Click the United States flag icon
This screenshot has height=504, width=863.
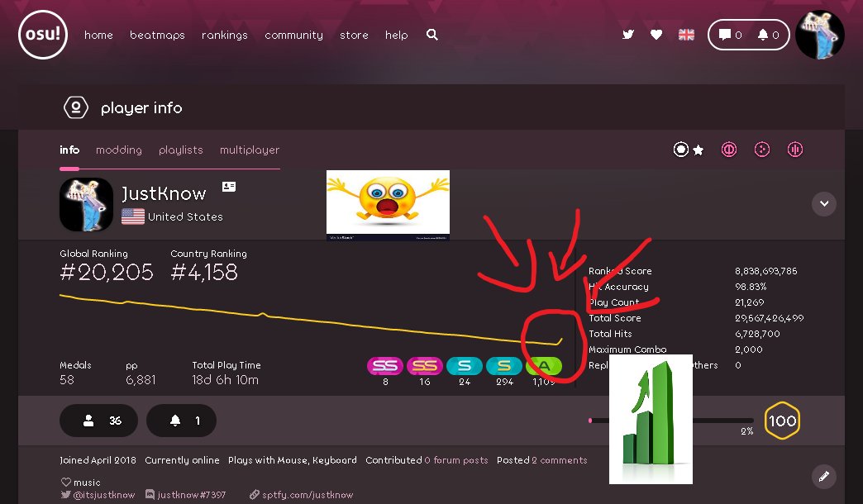[132, 216]
